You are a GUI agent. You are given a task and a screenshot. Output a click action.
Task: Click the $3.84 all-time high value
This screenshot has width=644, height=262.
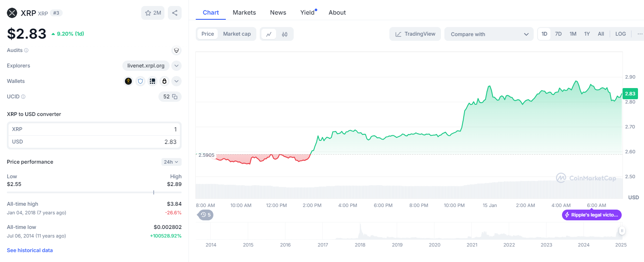[x=174, y=204]
